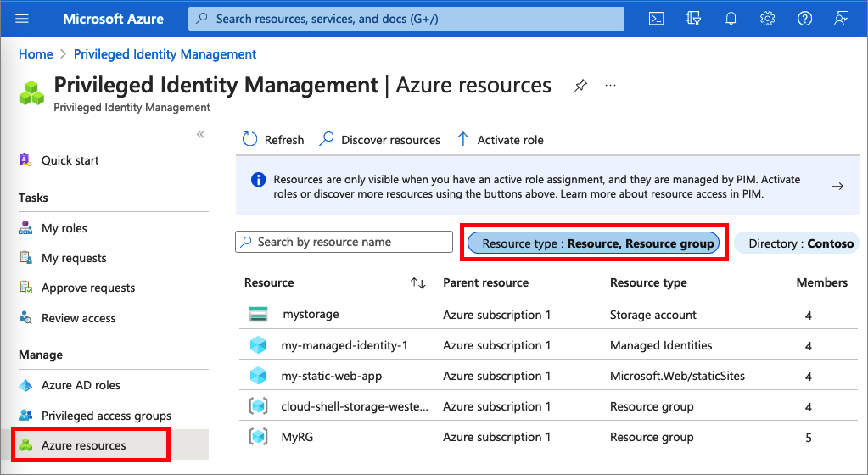
Task: Click Storage account type cell
Action: click(x=653, y=315)
